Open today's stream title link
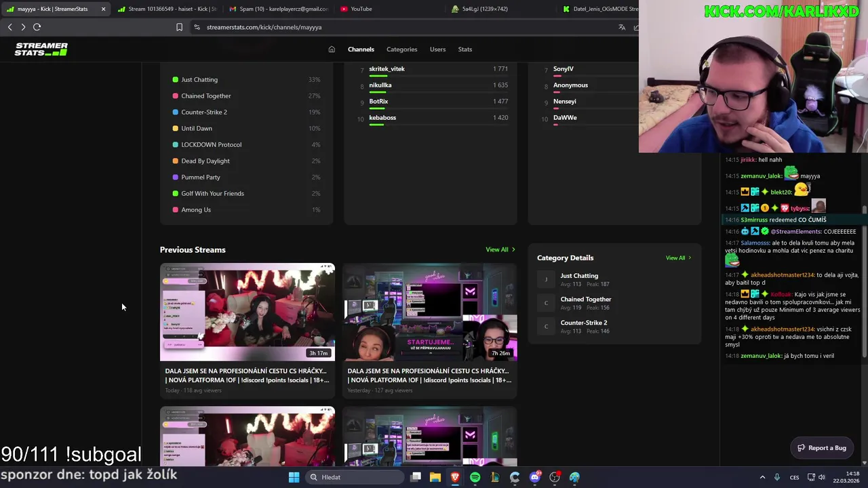 tap(247, 375)
